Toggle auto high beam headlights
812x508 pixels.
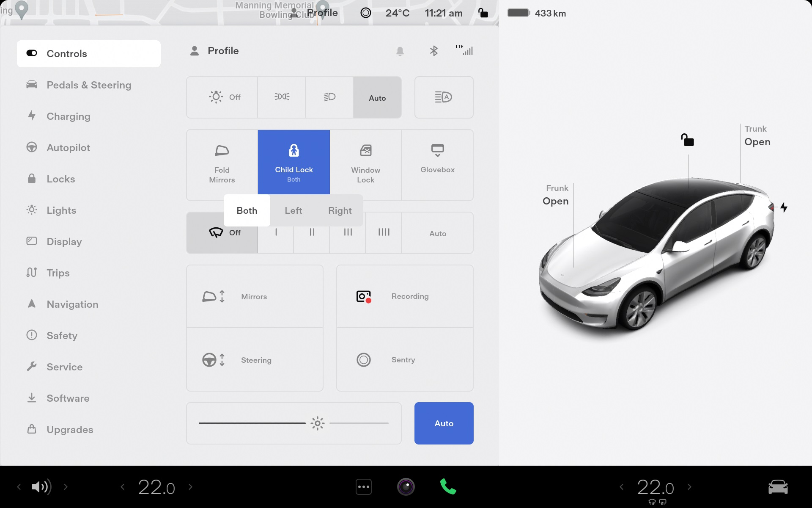pyautogui.click(x=444, y=97)
